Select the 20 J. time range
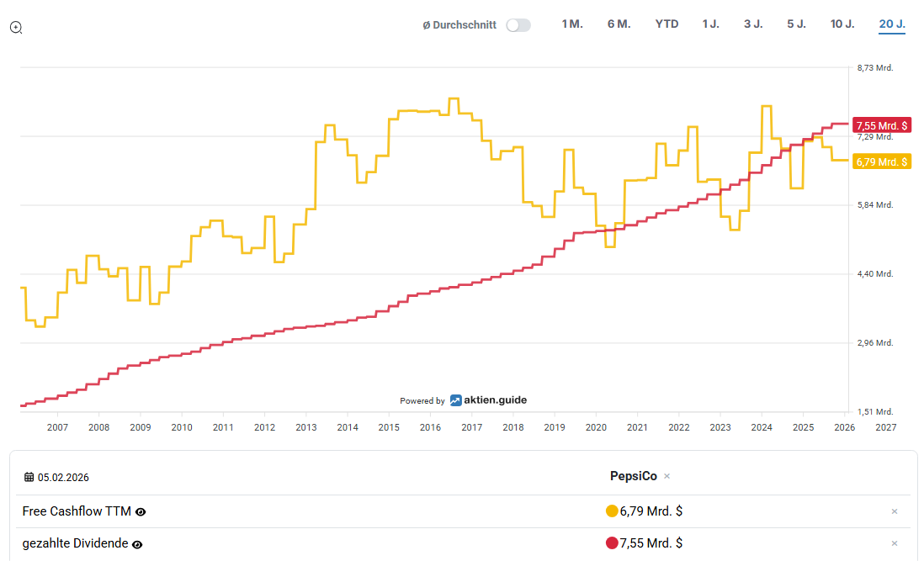This screenshot has width=924, height=561. tap(892, 24)
